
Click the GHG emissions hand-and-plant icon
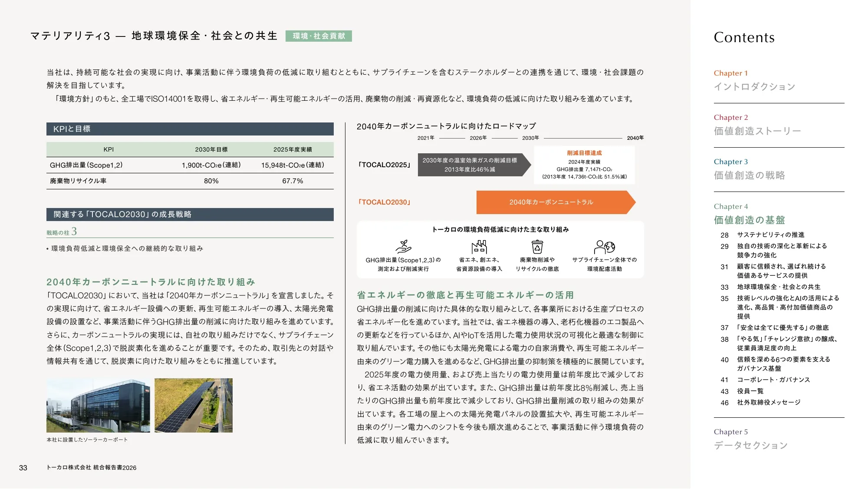(403, 247)
